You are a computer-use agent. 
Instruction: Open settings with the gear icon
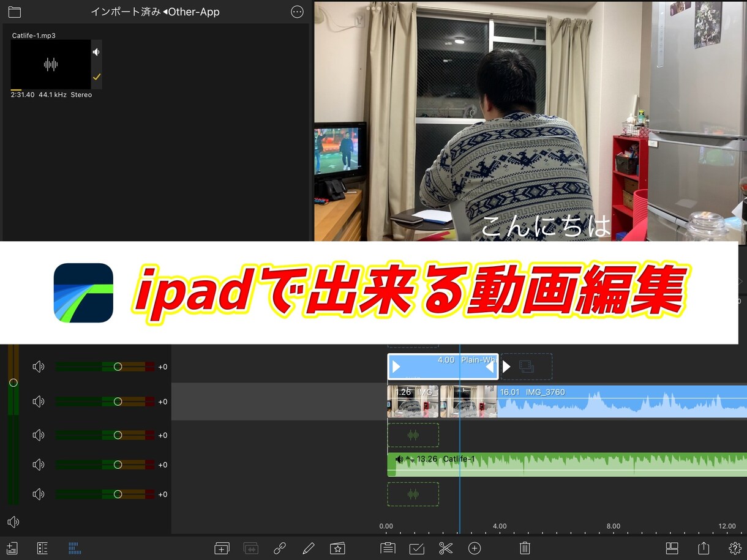pos(735,548)
